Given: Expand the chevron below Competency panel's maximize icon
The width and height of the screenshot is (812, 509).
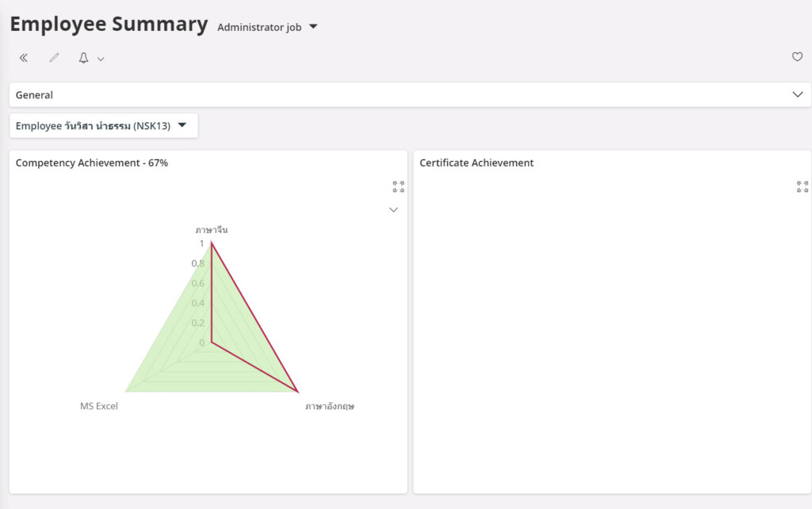Looking at the screenshot, I should pyautogui.click(x=393, y=210).
